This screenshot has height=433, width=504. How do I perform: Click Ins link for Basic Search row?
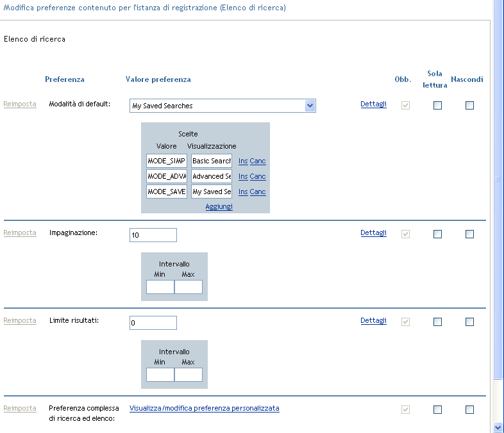point(243,161)
